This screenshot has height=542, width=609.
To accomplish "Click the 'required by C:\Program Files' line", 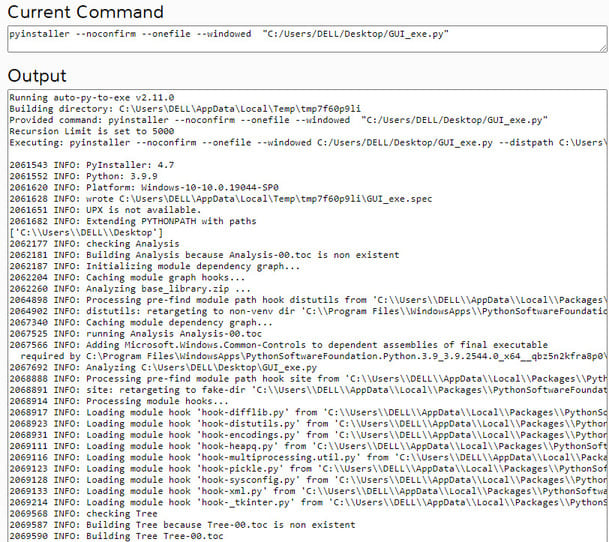I will coord(313,357).
